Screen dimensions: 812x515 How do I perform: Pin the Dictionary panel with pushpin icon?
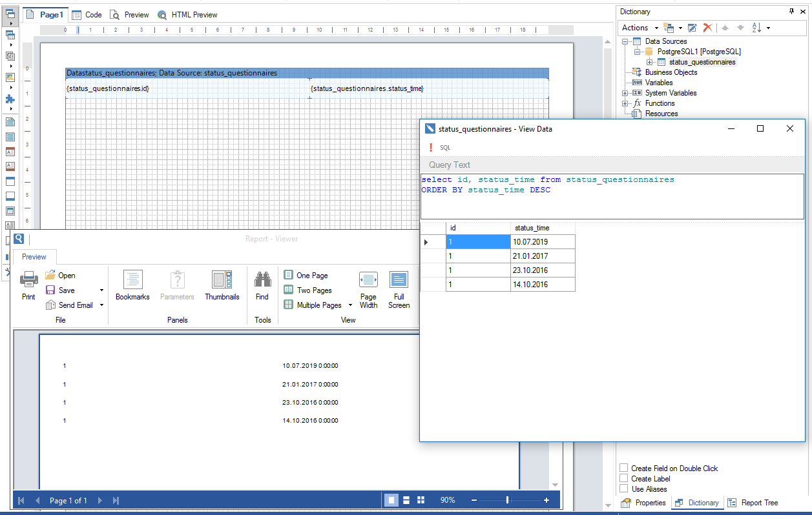tap(793, 12)
